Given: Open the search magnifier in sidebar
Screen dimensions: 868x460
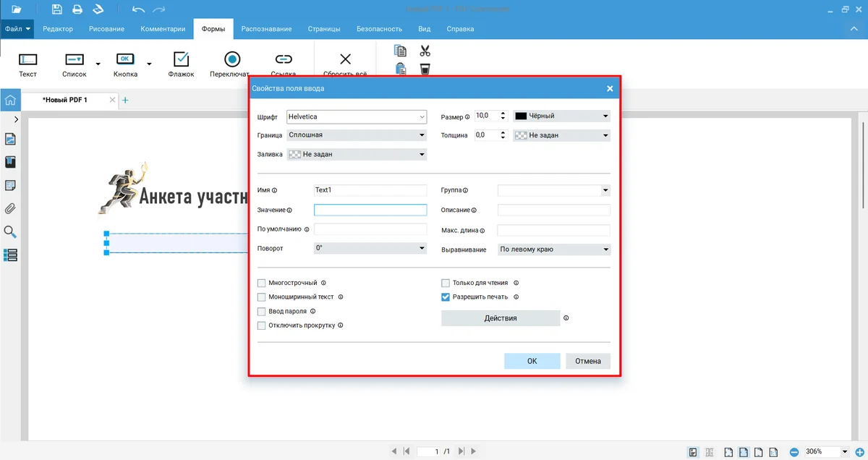Looking at the screenshot, I should pyautogui.click(x=10, y=232).
